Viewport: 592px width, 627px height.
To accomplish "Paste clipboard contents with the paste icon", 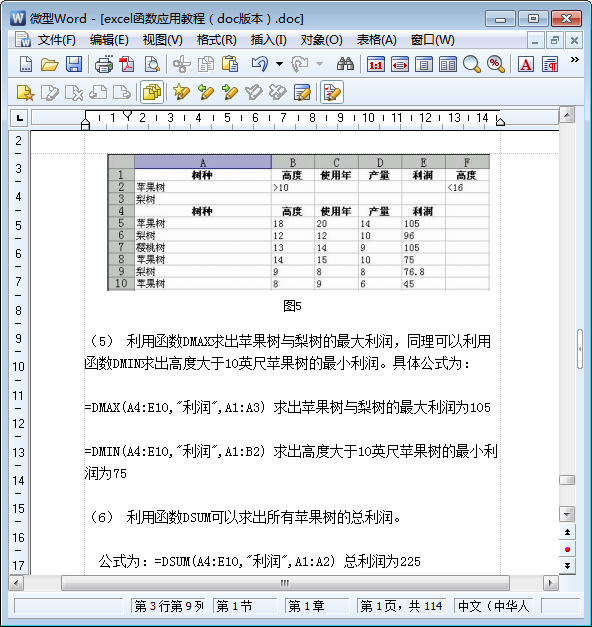I will [230, 64].
